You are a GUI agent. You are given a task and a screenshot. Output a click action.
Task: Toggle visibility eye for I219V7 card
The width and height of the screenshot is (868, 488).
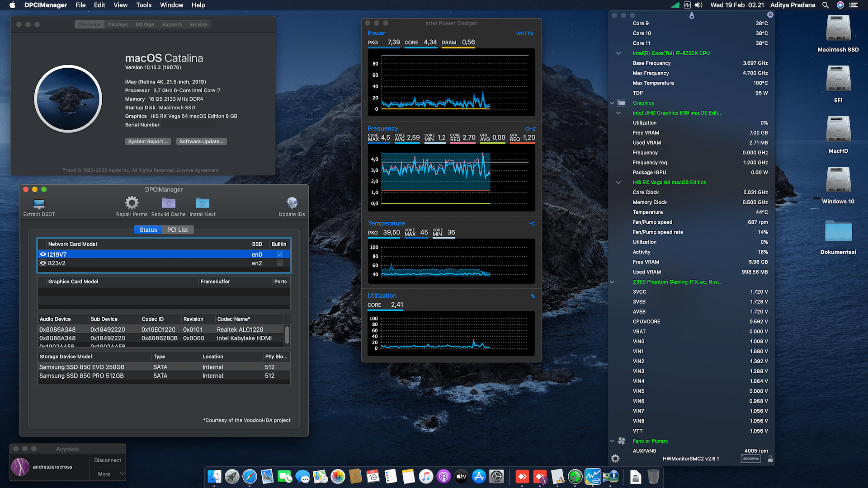43,254
